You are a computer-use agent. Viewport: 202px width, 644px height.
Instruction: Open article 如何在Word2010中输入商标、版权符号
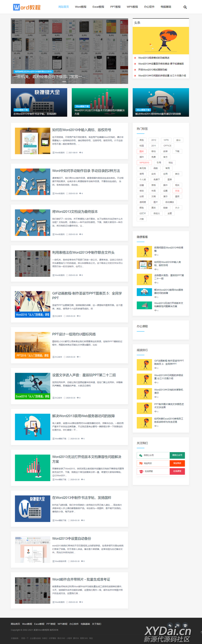tap(81, 130)
